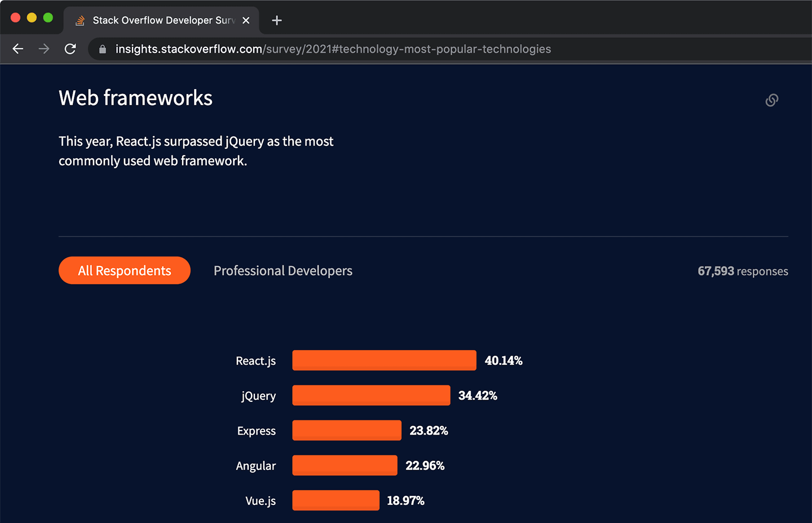Switch to Professional Developers view

[x=283, y=271]
